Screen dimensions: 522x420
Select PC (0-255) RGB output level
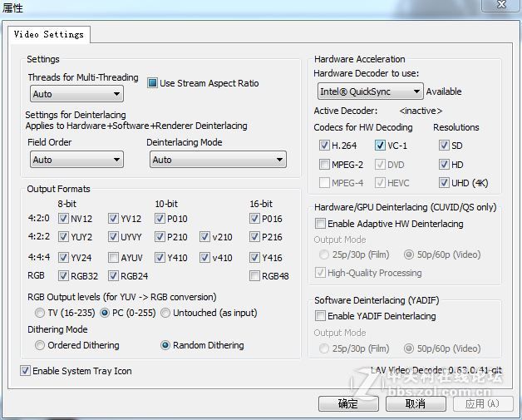[x=105, y=313]
